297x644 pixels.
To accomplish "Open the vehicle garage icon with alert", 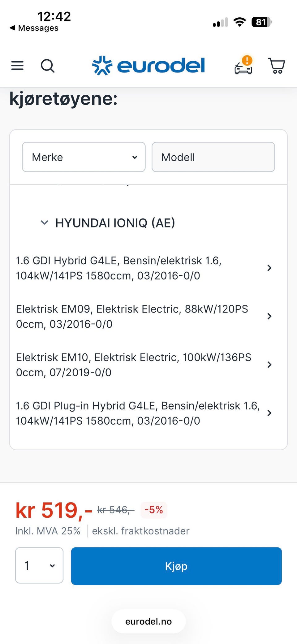I will click(243, 65).
